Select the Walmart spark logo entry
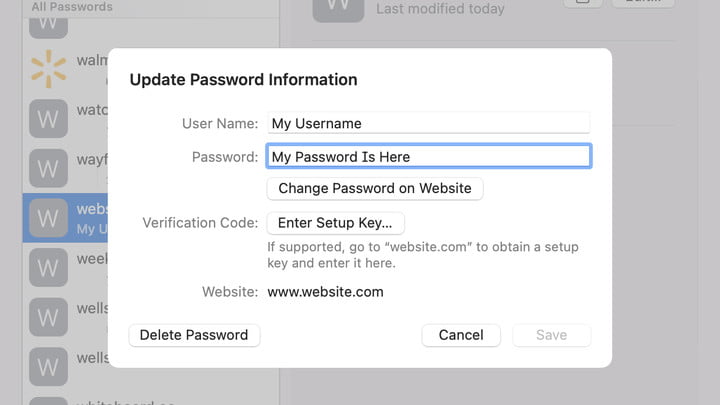The width and height of the screenshot is (720, 405). [48, 69]
